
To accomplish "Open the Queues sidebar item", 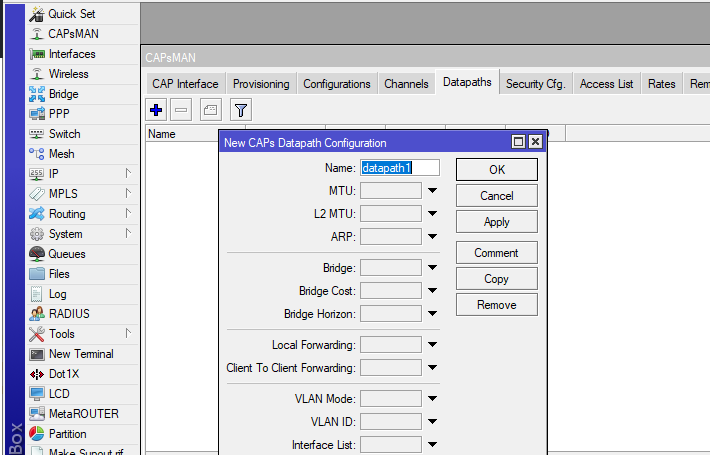I will tap(67, 254).
